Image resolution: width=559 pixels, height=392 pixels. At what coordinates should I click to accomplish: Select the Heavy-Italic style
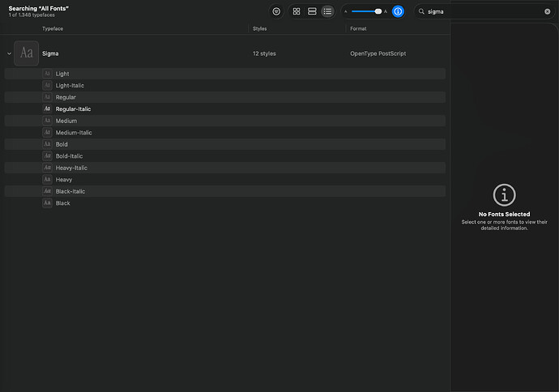(225, 168)
